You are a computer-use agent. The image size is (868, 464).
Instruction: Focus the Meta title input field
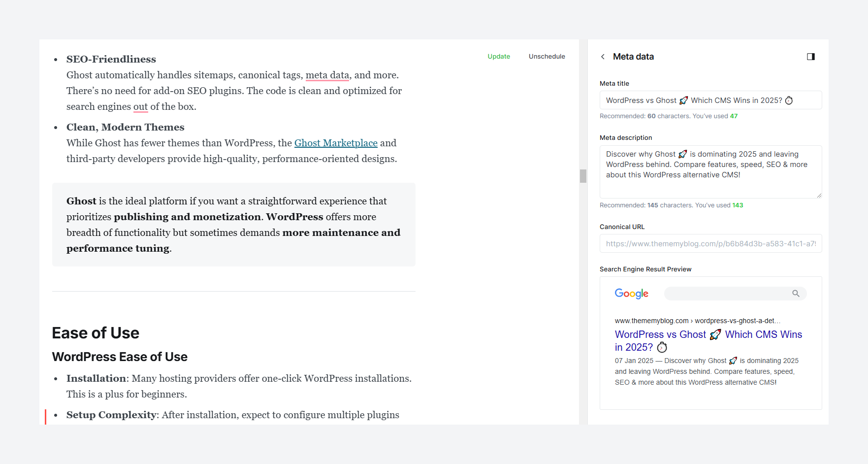pyautogui.click(x=710, y=100)
